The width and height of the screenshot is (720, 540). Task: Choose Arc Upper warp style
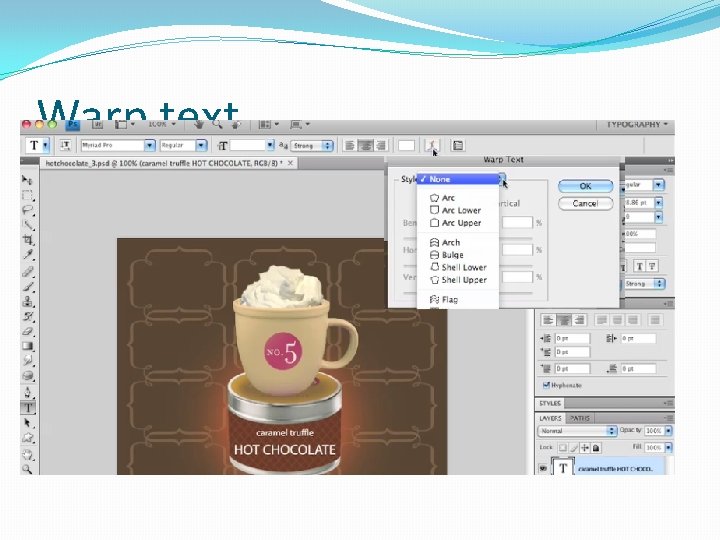[x=458, y=223]
